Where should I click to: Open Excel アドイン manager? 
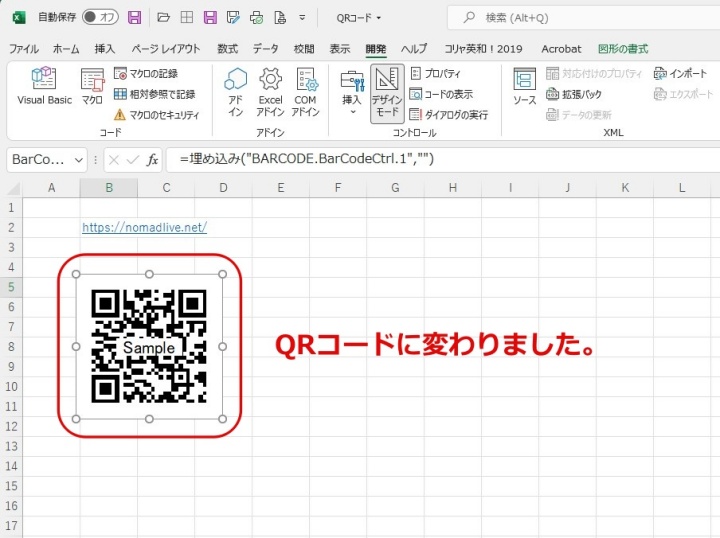(270, 92)
